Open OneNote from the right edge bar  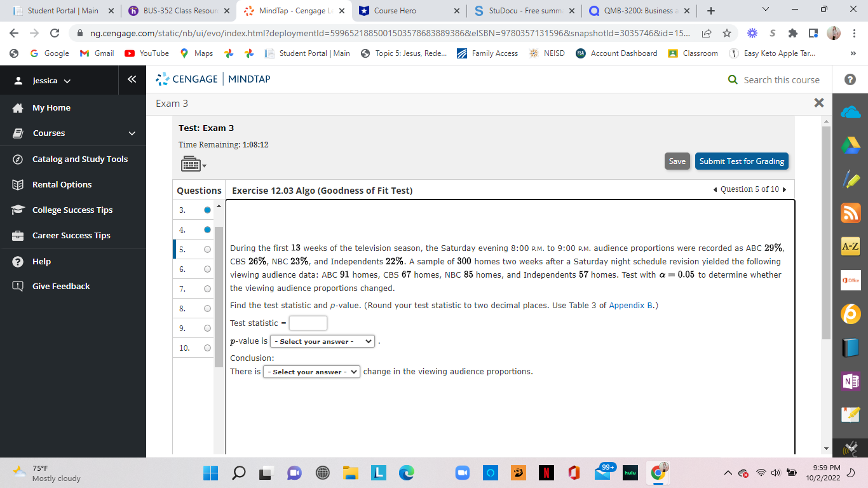(850, 381)
